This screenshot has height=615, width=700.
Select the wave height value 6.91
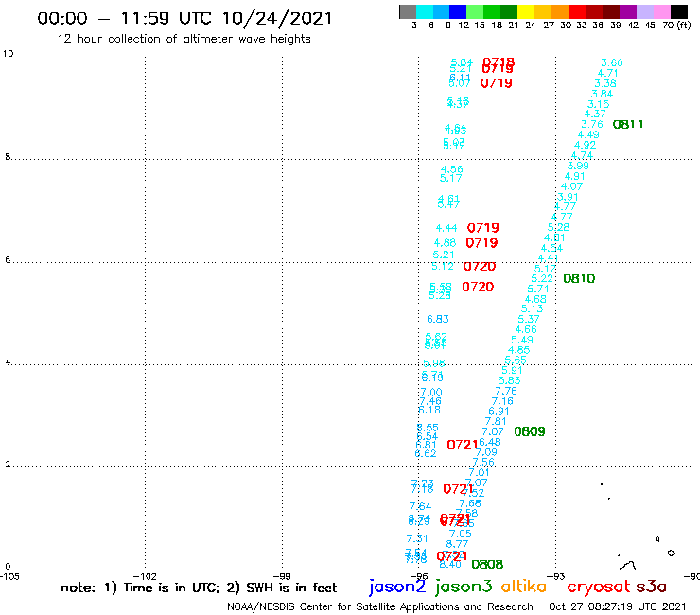(x=499, y=411)
